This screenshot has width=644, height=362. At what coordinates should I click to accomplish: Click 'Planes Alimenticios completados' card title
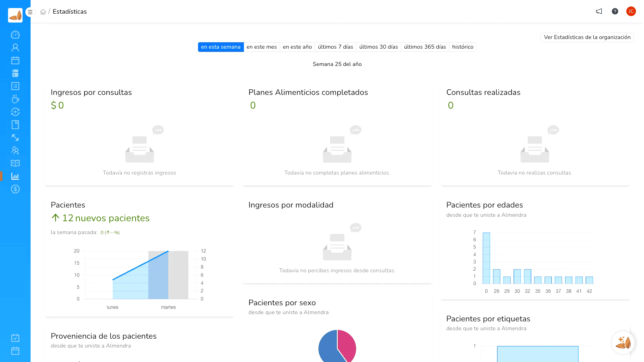coord(308,93)
